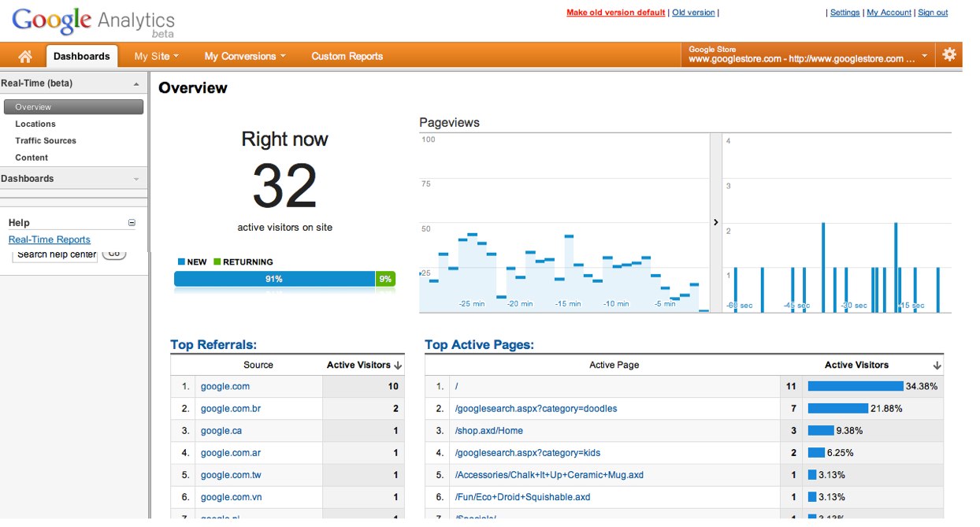Screen dimensions: 980x527
Task: Click the green 9% returning visitors bar
Action: click(385, 279)
